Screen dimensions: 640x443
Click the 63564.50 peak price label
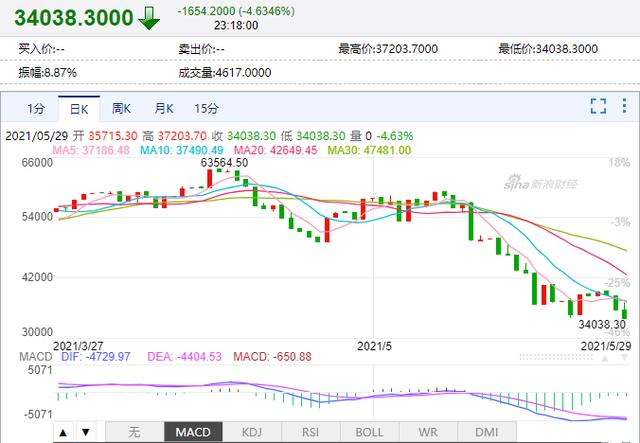pyautogui.click(x=224, y=163)
